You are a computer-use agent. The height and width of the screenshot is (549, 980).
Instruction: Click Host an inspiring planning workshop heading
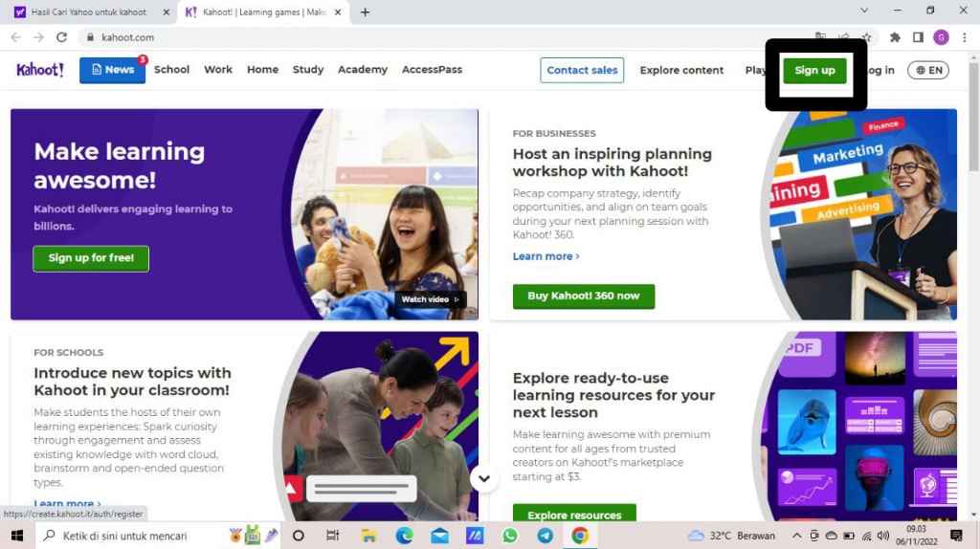pos(612,163)
